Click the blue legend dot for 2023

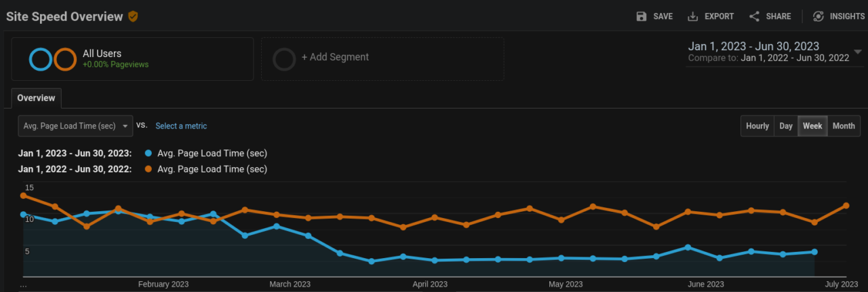click(x=149, y=153)
